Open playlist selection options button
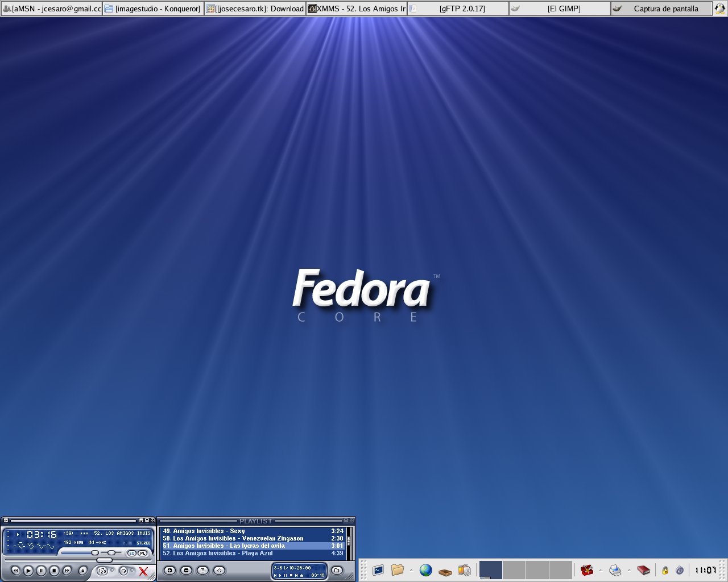 point(202,570)
